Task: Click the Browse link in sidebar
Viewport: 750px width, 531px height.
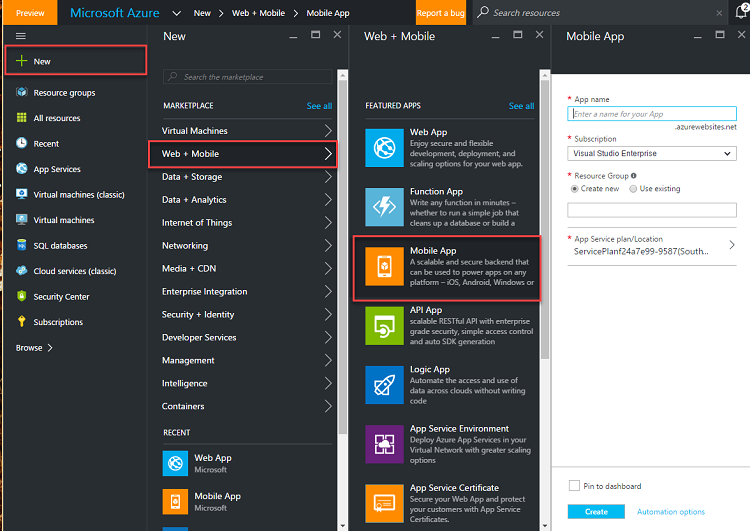Action: click(x=34, y=348)
